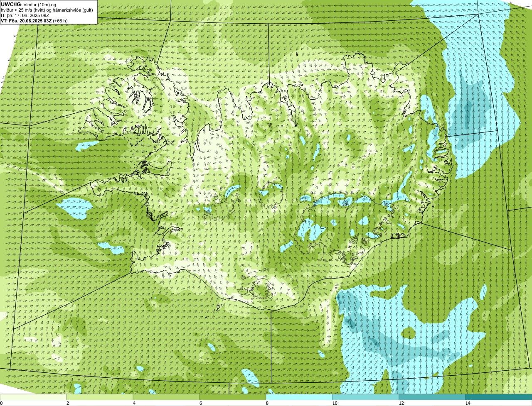Click the 6–8 m/s dark green legend swatch

tap(233, 397)
